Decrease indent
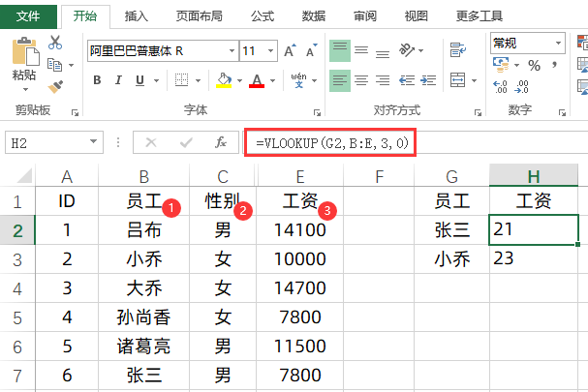Viewport: 588px width, 392px height. (x=407, y=80)
